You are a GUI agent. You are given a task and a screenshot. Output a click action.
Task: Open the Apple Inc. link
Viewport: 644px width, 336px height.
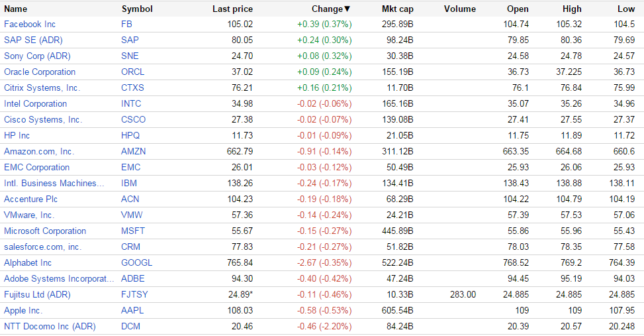point(23,310)
